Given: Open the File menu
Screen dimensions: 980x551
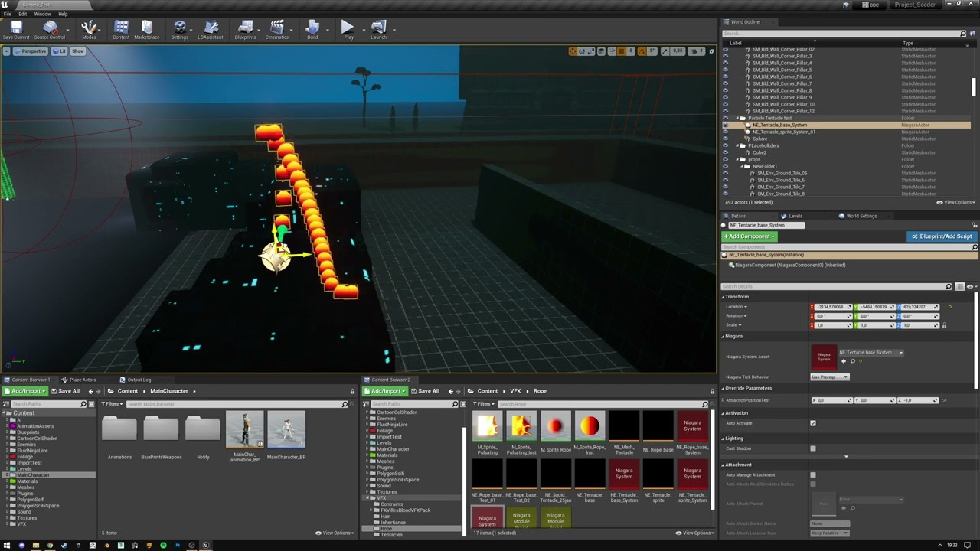Looking at the screenshot, I should coord(7,14).
